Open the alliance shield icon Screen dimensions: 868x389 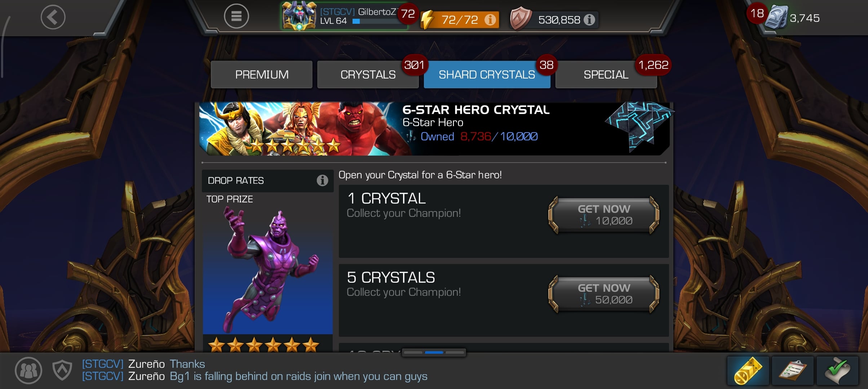[x=62, y=370]
